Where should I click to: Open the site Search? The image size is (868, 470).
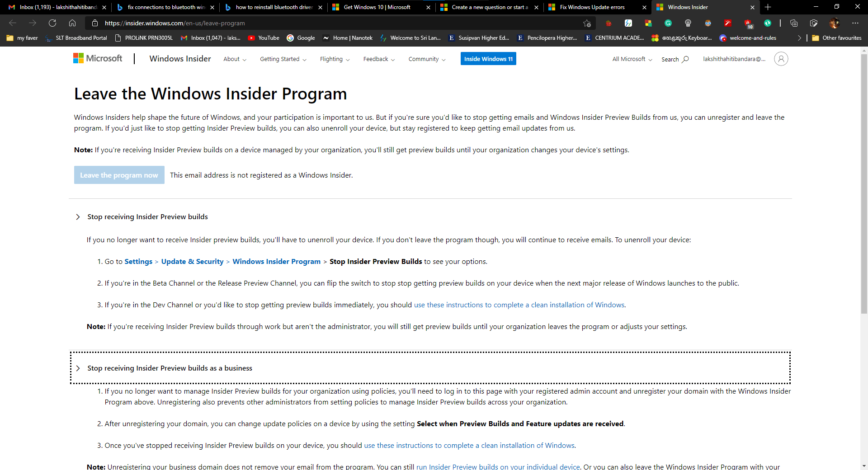pyautogui.click(x=675, y=59)
